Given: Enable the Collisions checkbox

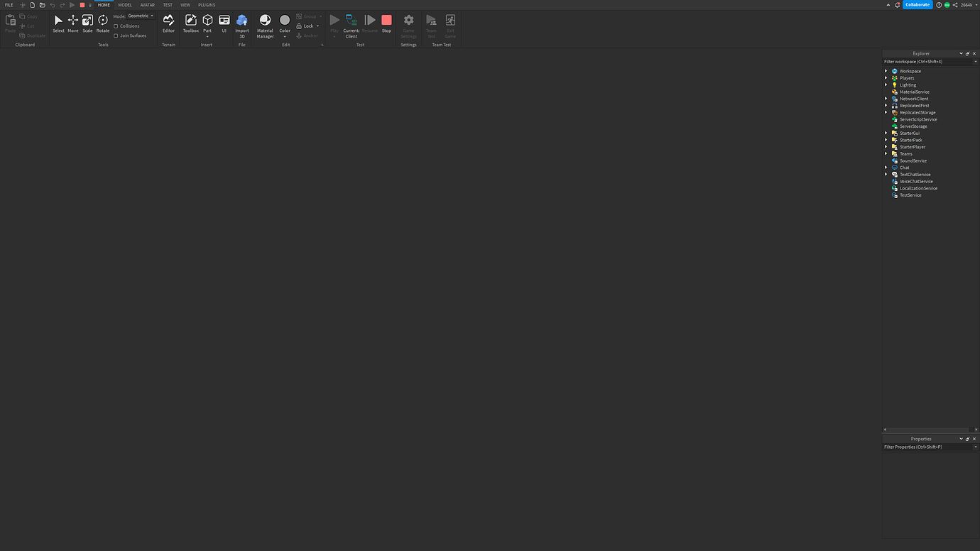Looking at the screenshot, I should [117, 26].
